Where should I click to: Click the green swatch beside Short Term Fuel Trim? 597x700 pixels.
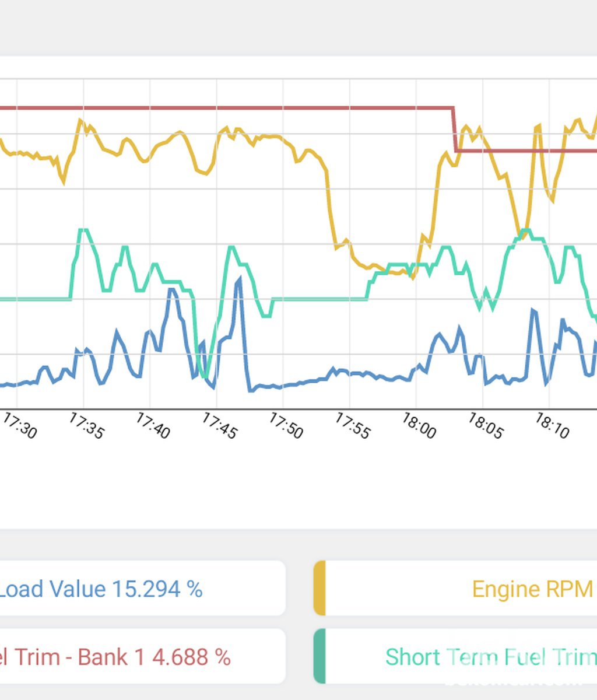pyautogui.click(x=319, y=656)
